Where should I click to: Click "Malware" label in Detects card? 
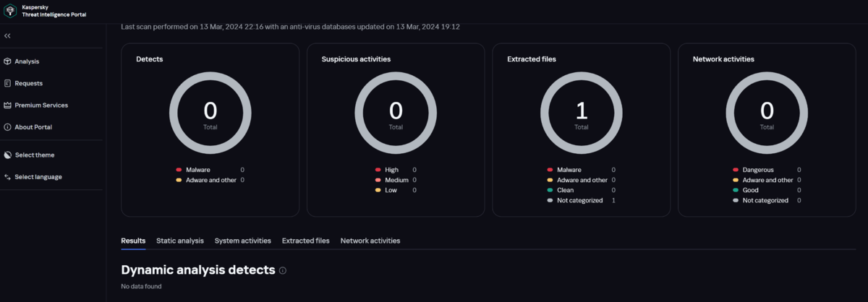(198, 170)
